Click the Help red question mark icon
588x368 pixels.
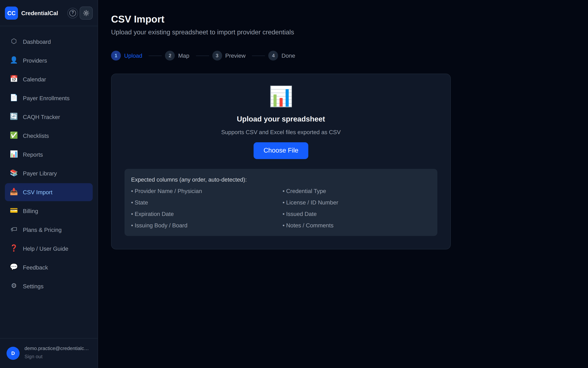[14, 248]
